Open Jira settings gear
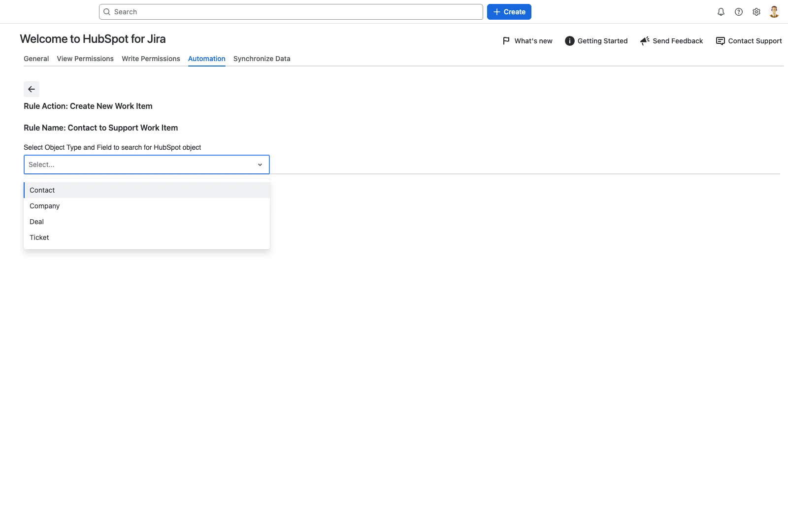This screenshot has height=532, width=788. [x=756, y=12]
